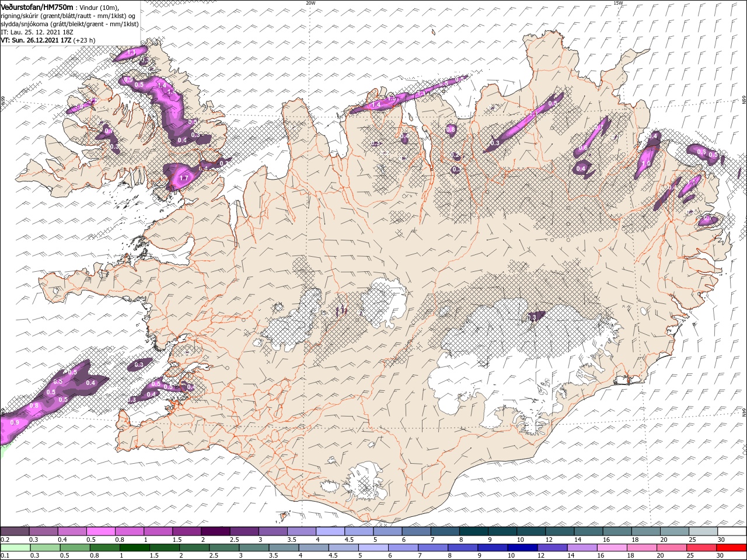Click the 'slydda/snjókoma (grátt/bleikt/grænt' header line

69,24
